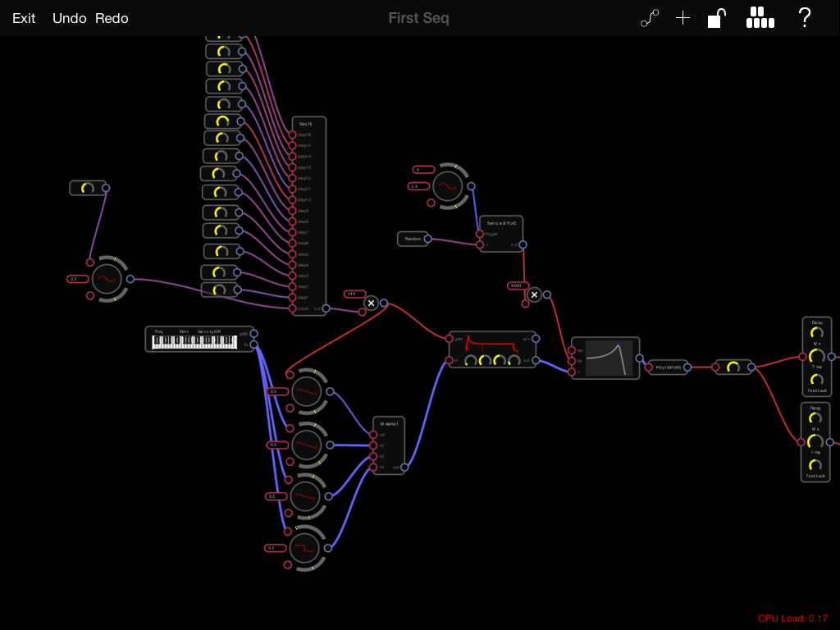Toggle Velocity Off on keyboard node
The image size is (840, 630).
[209, 331]
